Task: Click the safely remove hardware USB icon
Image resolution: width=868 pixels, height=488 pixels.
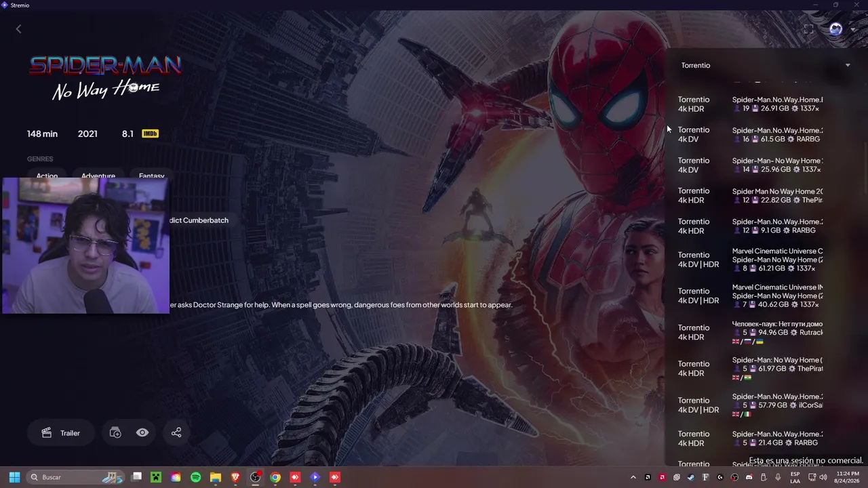Action: [764, 477]
